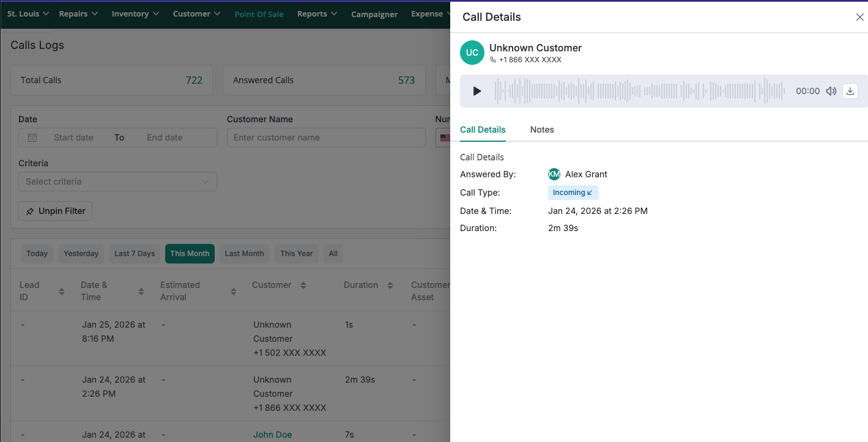
Task: Sort by Lead ID column
Action: pos(62,292)
